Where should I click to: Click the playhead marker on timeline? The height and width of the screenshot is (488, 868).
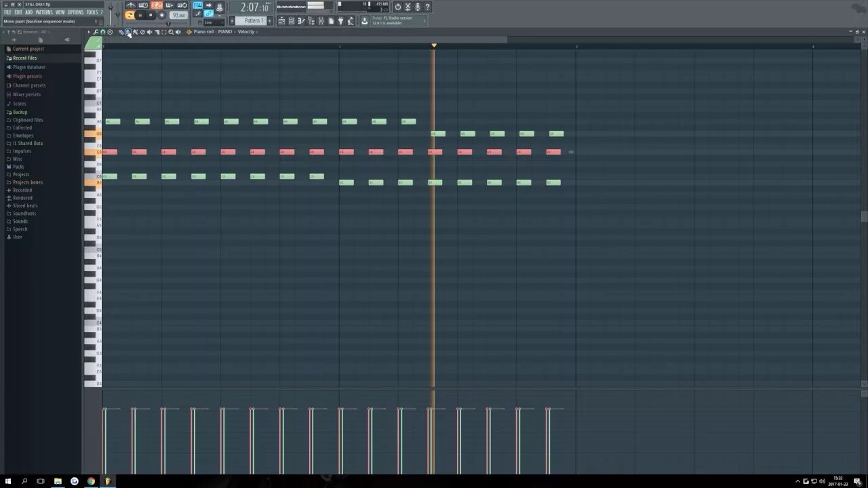[x=434, y=45]
